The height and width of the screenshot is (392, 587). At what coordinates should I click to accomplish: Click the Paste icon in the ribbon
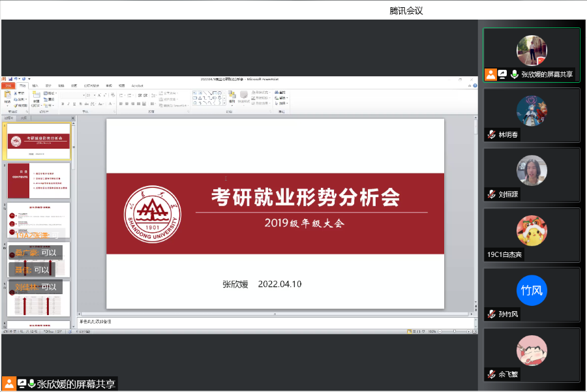tap(7, 97)
